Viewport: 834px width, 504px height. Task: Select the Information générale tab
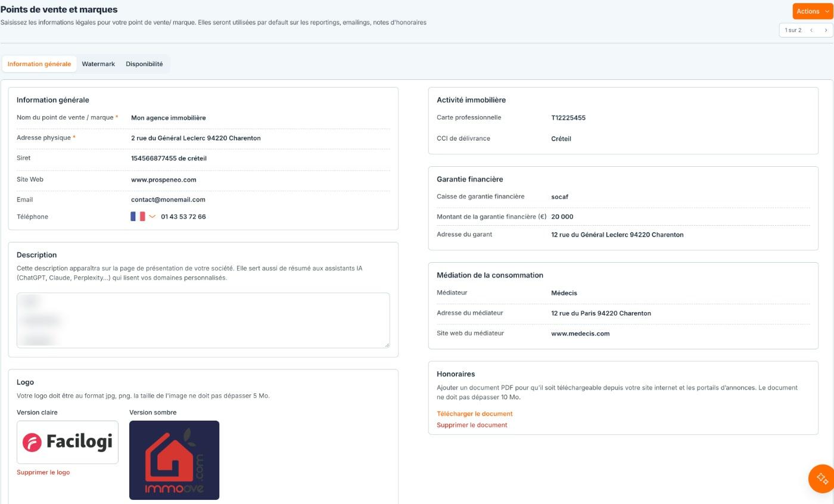(39, 64)
